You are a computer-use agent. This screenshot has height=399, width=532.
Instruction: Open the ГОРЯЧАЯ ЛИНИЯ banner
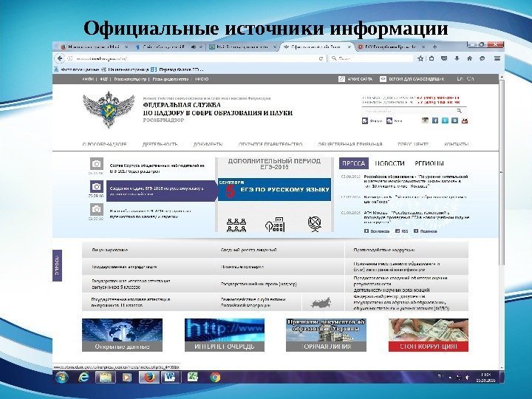[327, 335]
